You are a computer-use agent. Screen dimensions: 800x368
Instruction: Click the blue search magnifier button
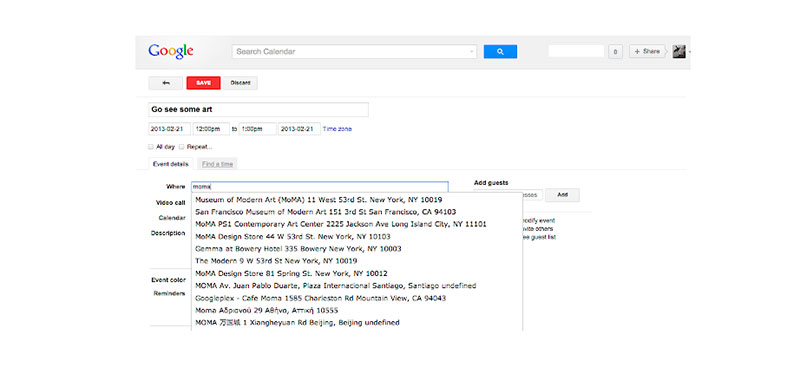click(500, 52)
